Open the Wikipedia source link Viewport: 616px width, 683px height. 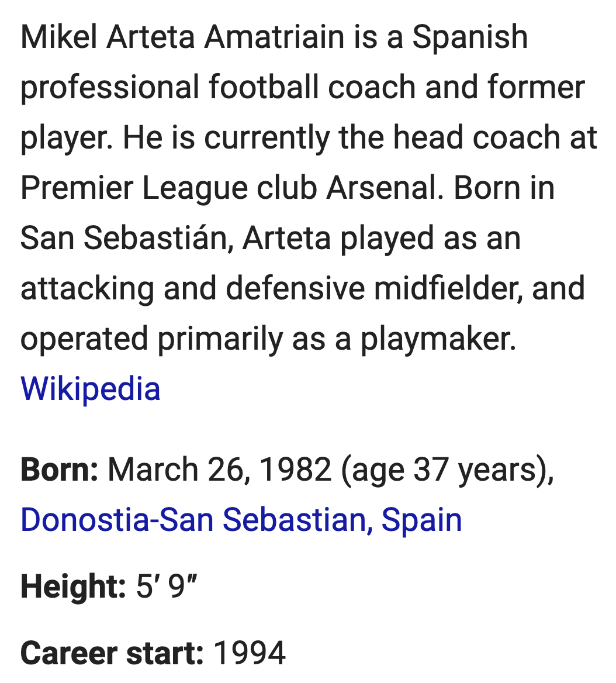pos(91,388)
